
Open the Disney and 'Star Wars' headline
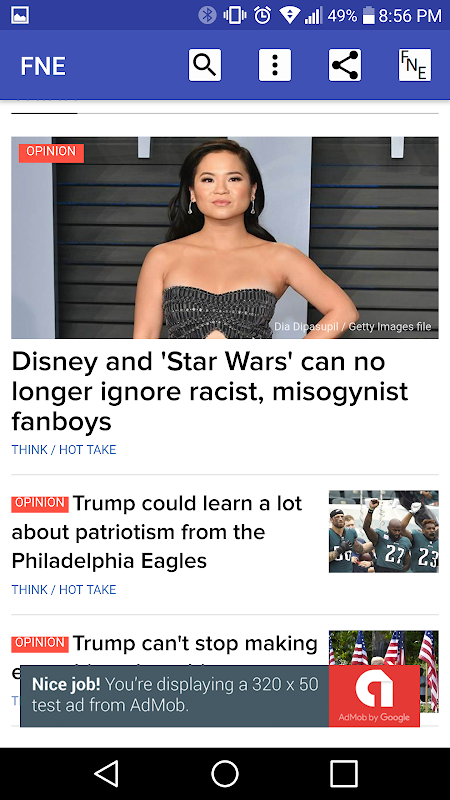click(210, 391)
